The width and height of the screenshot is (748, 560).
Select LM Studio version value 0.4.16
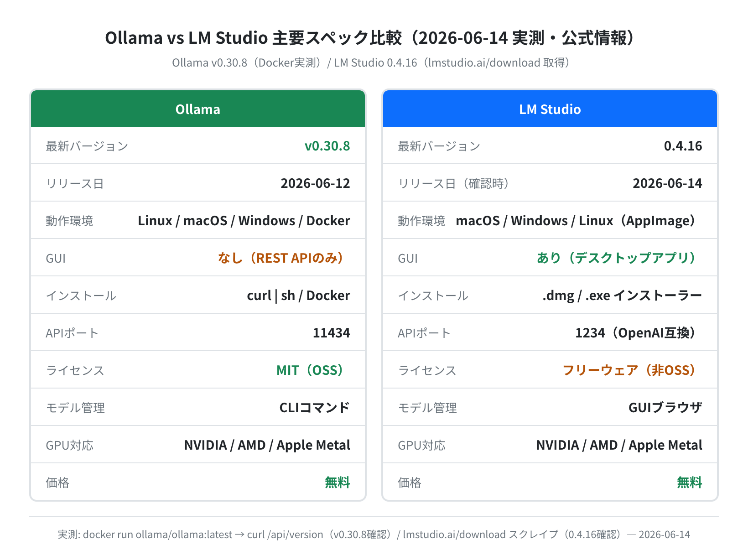pos(683,146)
